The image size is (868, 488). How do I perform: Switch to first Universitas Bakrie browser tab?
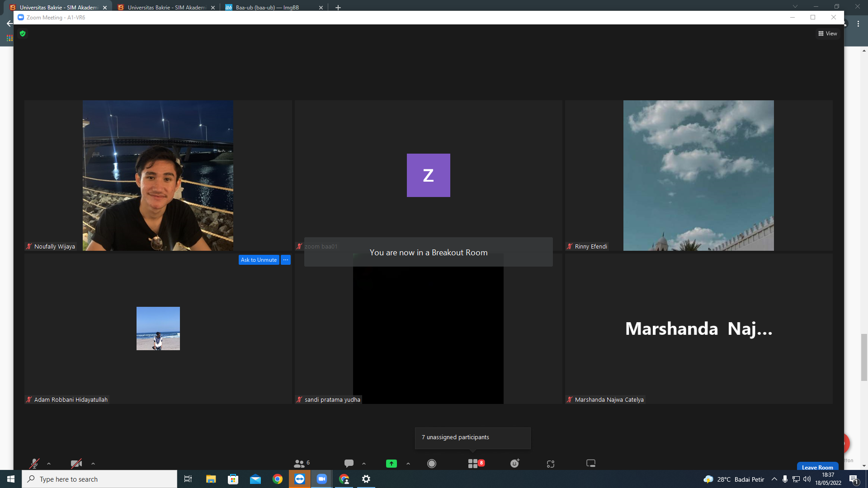59,7
